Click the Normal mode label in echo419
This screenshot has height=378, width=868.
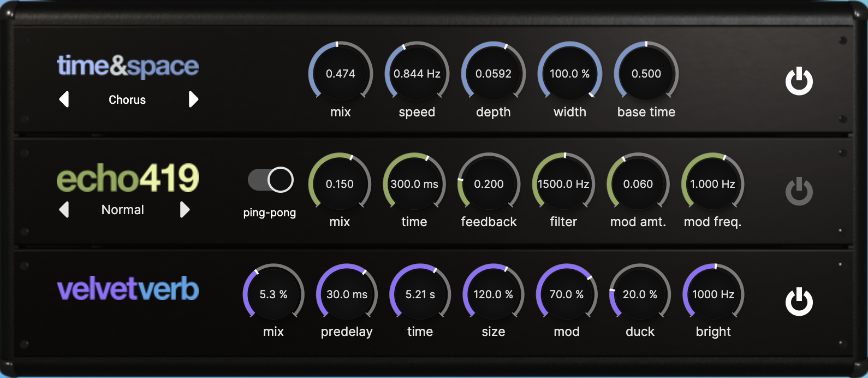click(123, 210)
